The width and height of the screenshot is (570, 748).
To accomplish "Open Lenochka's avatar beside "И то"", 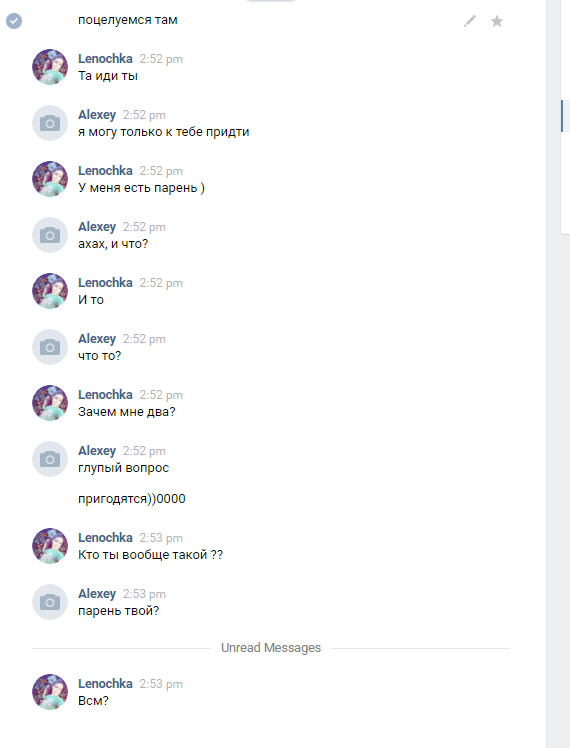I will [x=50, y=291].
